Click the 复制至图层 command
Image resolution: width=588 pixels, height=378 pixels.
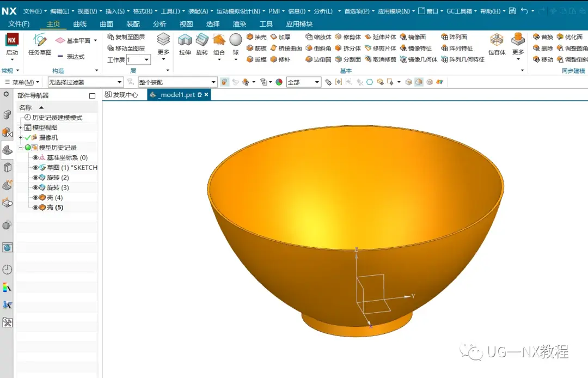[126, 36]
